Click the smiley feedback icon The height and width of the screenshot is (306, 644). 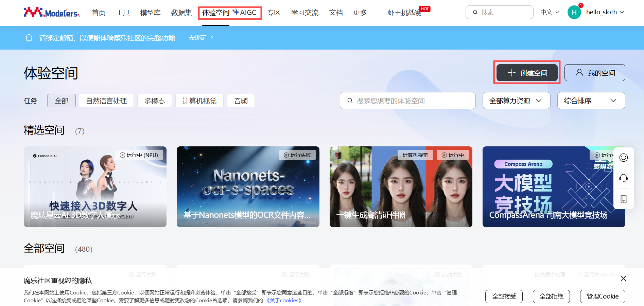tap(623, 158)
